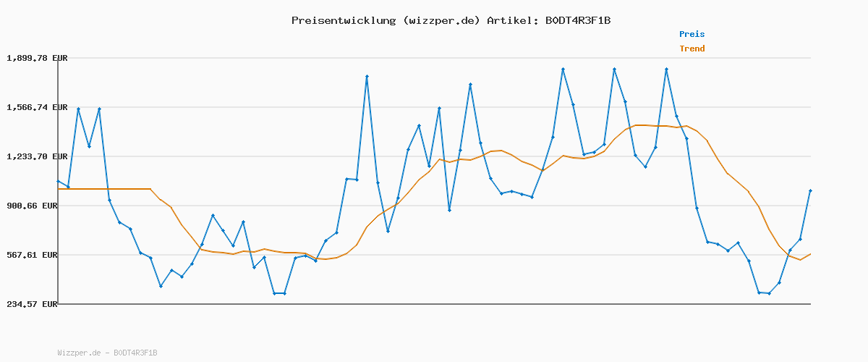Click the lowest price point near chart end
868x362 pixels.
[769, 293]
